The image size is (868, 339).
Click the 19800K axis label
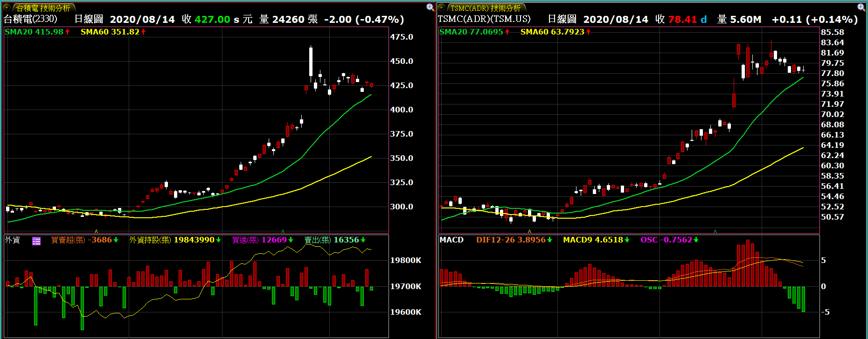[406, 261]
